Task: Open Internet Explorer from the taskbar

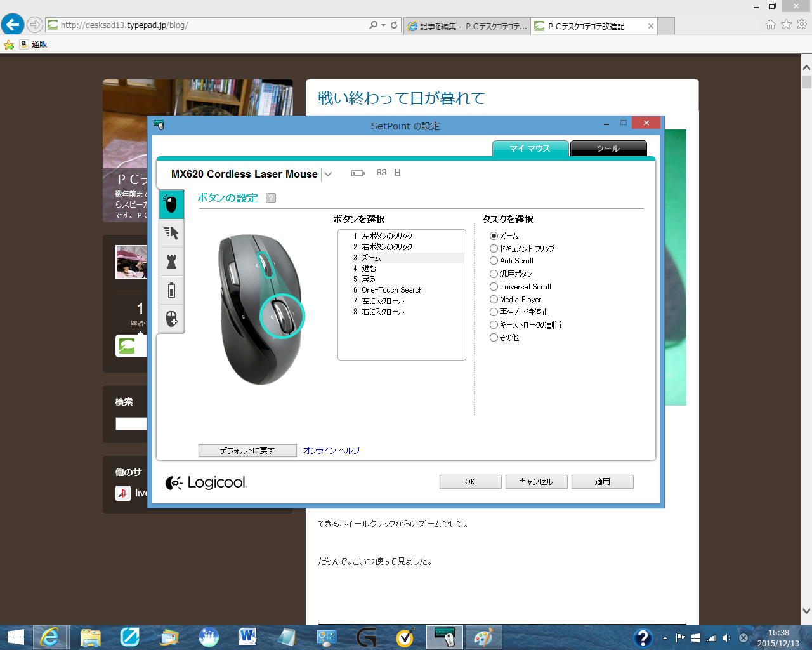Action: coord(49,637)
